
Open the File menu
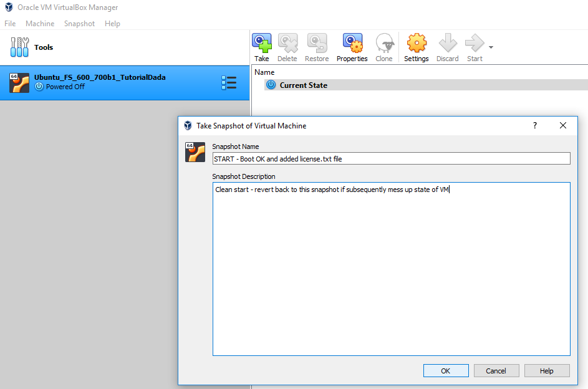click(10, 24)
